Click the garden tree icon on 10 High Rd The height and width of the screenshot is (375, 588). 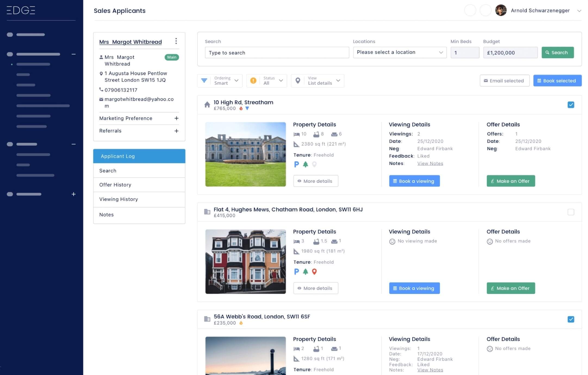[x=305, y=164]
